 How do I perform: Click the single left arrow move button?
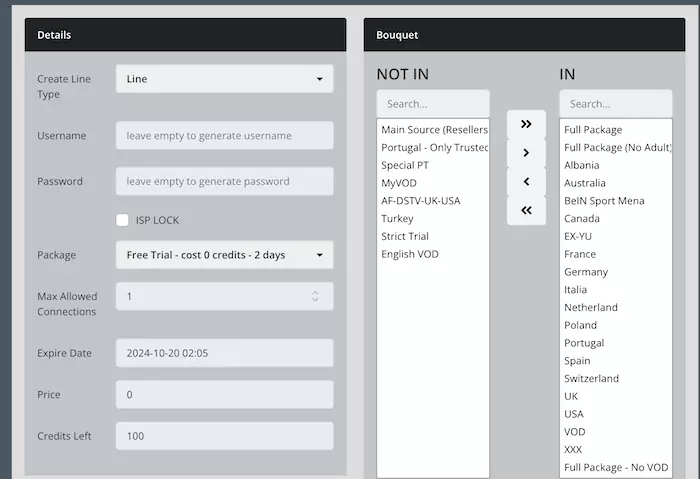tap(526, 182)
